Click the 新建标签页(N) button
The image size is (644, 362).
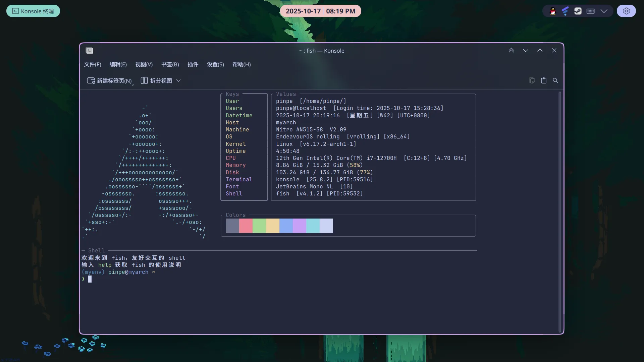pyautogui.click(x=109, y=81)
